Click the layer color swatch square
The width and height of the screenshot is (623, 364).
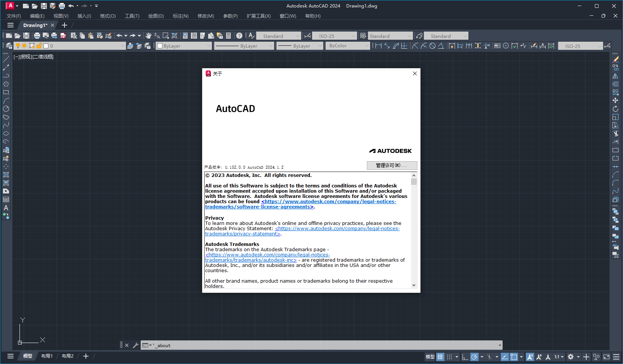pos(45,45)
